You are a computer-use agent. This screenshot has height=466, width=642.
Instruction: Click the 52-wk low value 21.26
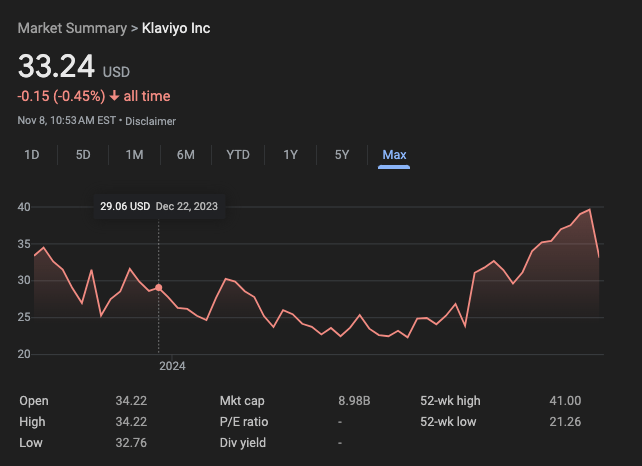[565, 422]
